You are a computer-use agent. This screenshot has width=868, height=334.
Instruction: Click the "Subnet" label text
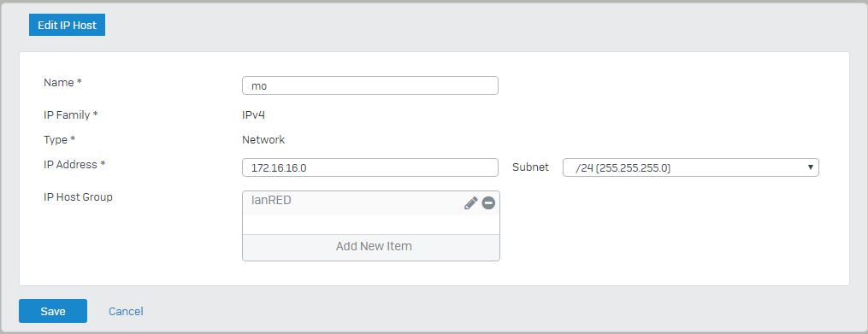(x=530, y=167)
